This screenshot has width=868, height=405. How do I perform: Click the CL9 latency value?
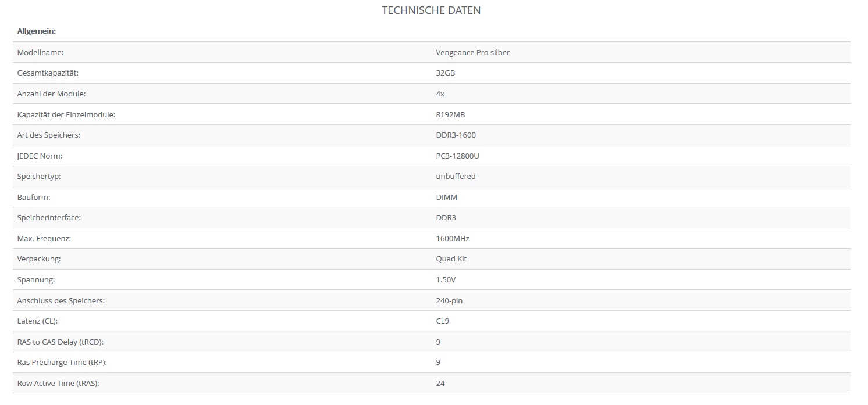click(442, 321)
